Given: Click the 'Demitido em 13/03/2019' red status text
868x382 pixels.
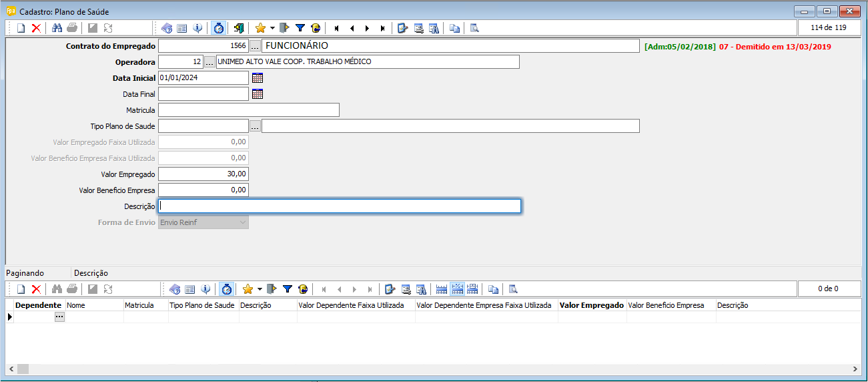Looking at the screenshot, I should coord(781,47).
